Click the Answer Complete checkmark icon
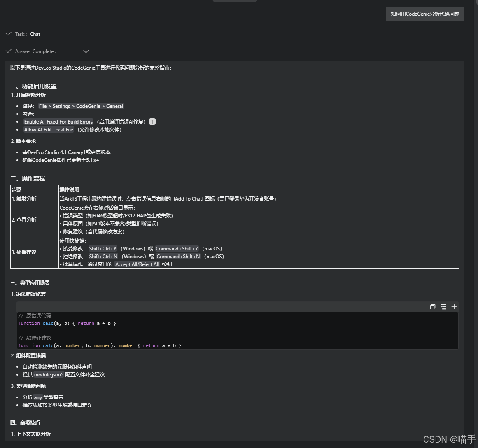 coord(9,51)
